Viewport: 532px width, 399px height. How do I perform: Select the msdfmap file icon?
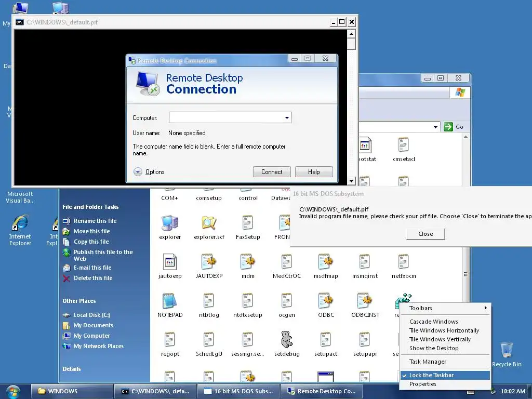(x=326, y=262)
